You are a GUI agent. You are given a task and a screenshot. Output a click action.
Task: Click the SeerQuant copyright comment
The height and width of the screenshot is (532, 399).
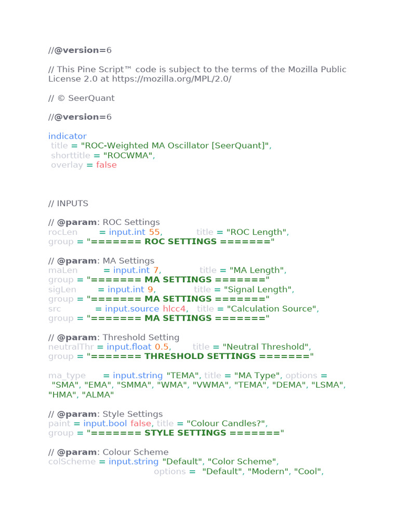click(82, 98)
